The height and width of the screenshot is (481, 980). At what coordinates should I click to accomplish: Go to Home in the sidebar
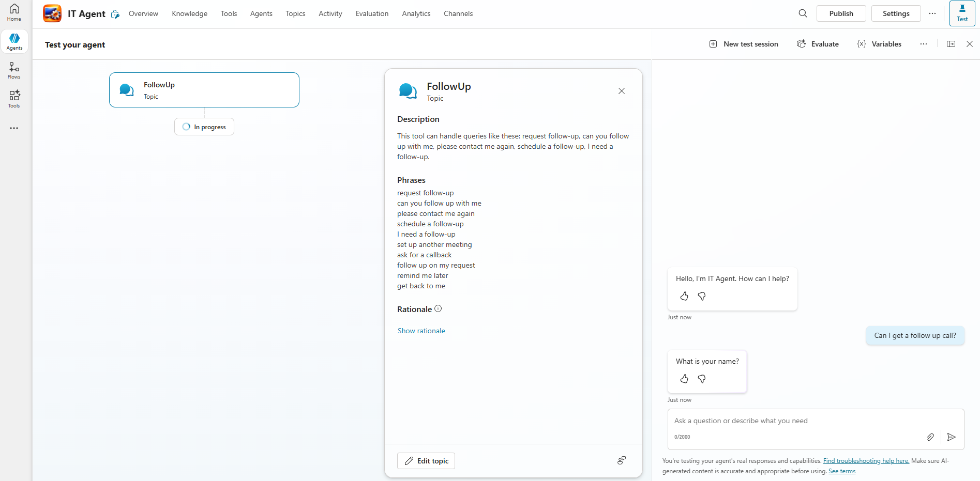[14, 12]
